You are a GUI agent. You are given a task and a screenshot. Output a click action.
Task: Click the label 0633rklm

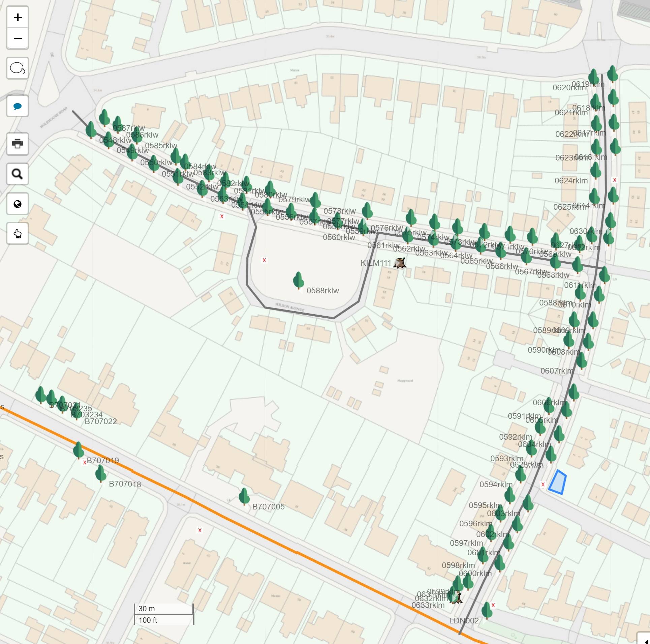[x=428, y=605]
